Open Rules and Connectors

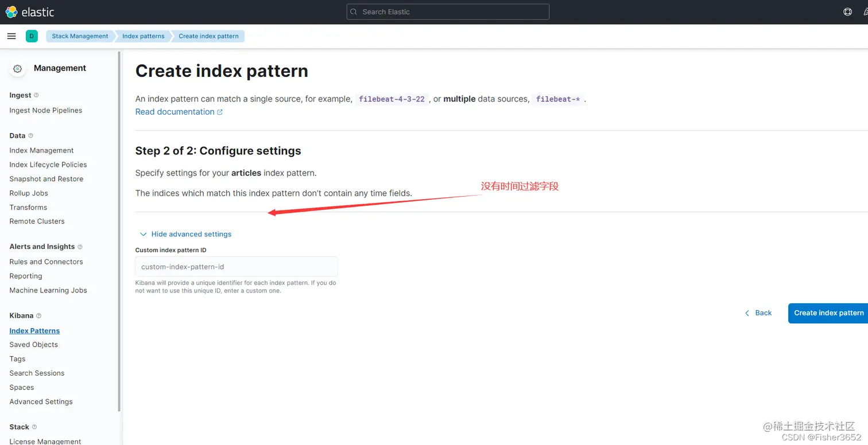pyautogui.click(x=46, y=262)
